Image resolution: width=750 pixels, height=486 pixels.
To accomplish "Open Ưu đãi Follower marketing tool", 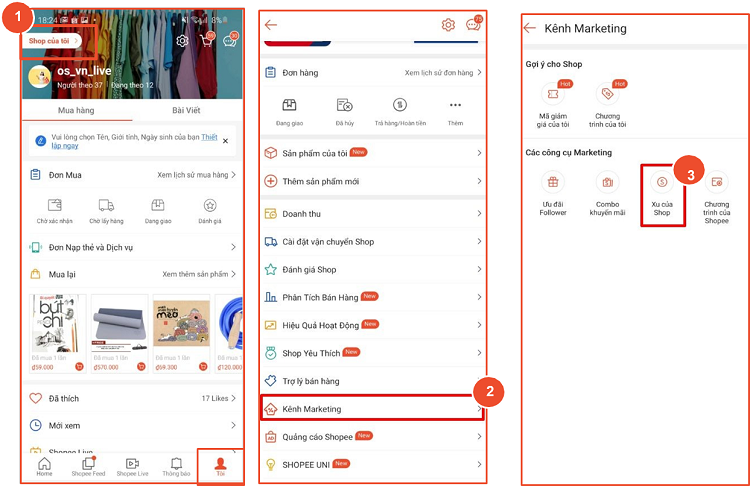I will click(x=553, y=192).
